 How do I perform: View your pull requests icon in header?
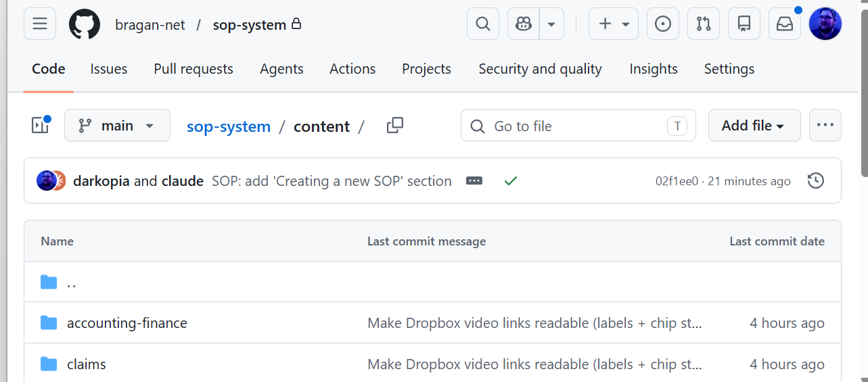704,24
